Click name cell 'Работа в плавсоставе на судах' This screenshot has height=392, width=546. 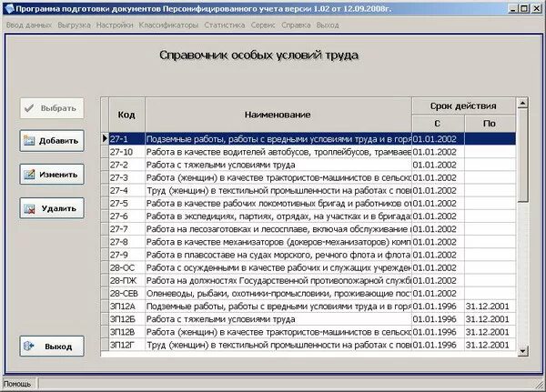tap(278, 255)
